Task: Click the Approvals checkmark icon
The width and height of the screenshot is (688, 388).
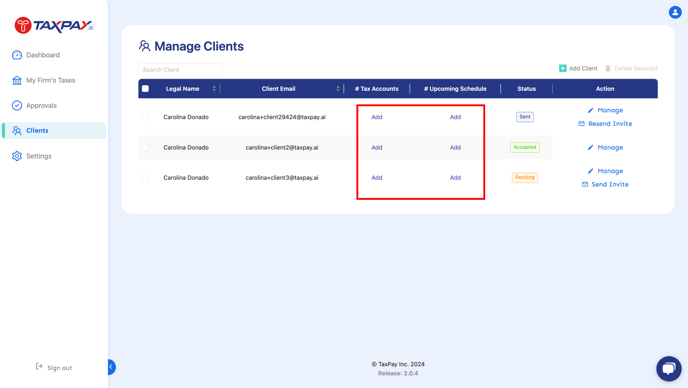Action: tap(17, 105)
